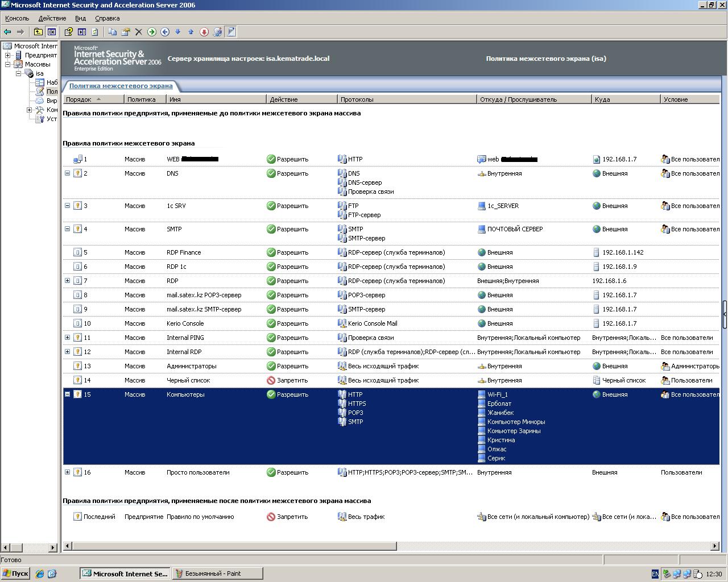Expand rule 12 Internal RDP details
The height and width of the screenshot is (582, 728).
click(67, 352)
